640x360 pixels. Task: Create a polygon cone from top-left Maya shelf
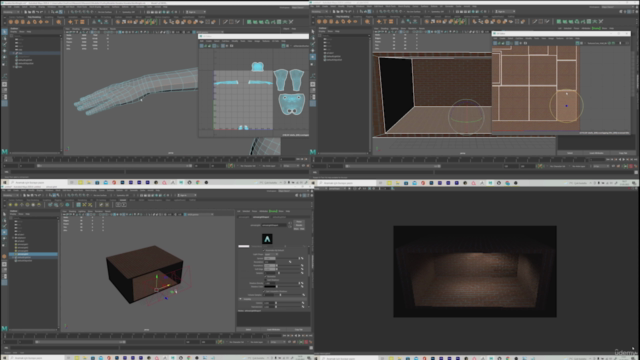pyautogui.click(x=29, y=22)
